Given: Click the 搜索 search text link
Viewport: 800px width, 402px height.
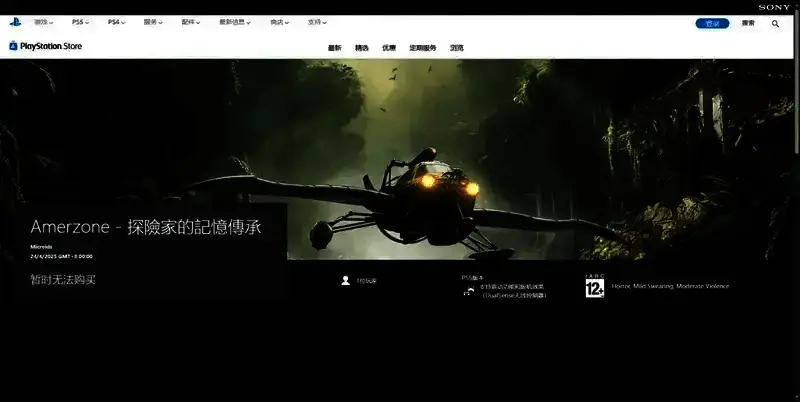Looking at the screenshot, I should point(748,23).
